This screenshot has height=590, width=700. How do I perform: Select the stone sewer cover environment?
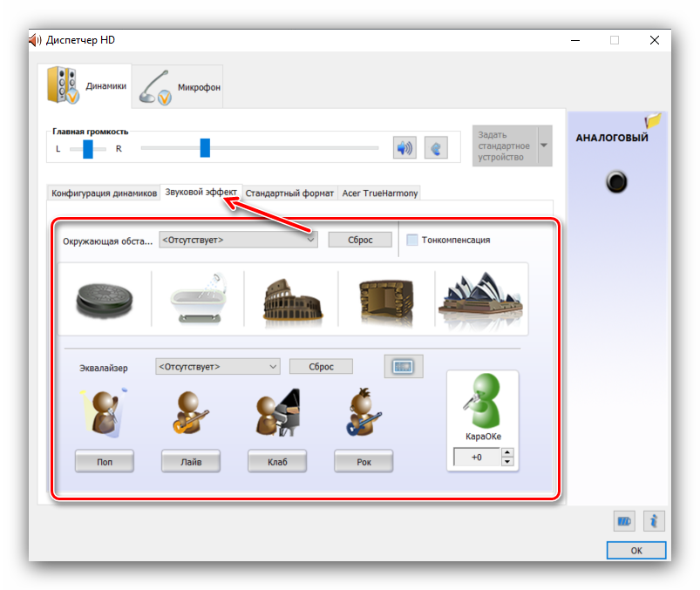(105, 301)
